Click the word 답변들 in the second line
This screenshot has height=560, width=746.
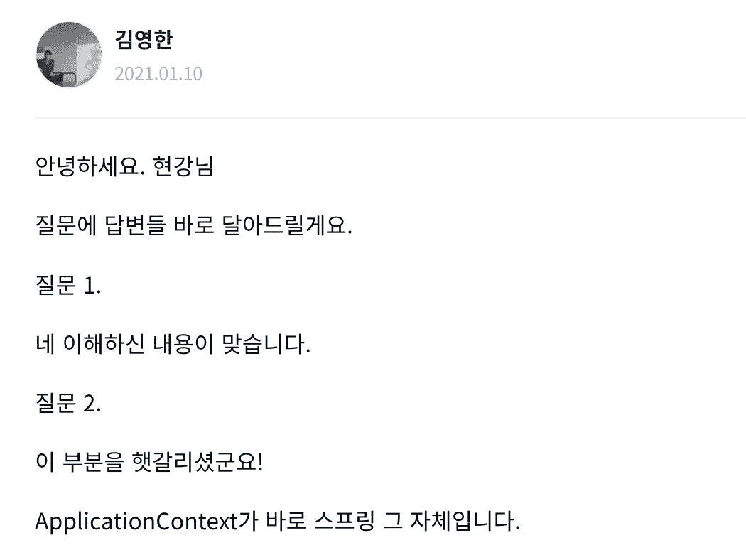click(x=135, y=225)
